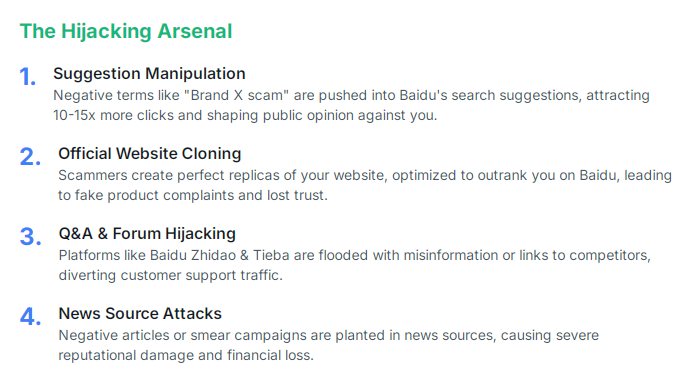This screenshot has width=694, height=385.
Task: Click the blue number 4 marker
Action: click(x=30, y=317)
